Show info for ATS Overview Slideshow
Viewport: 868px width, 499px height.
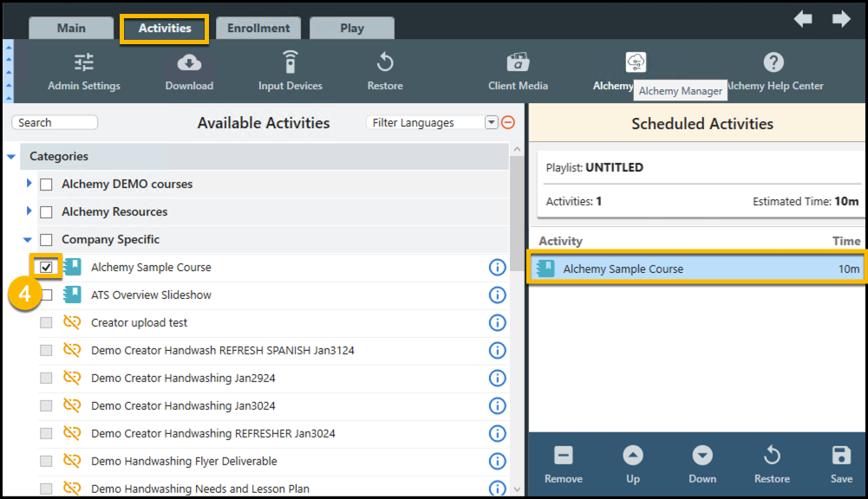coord(497,295)
